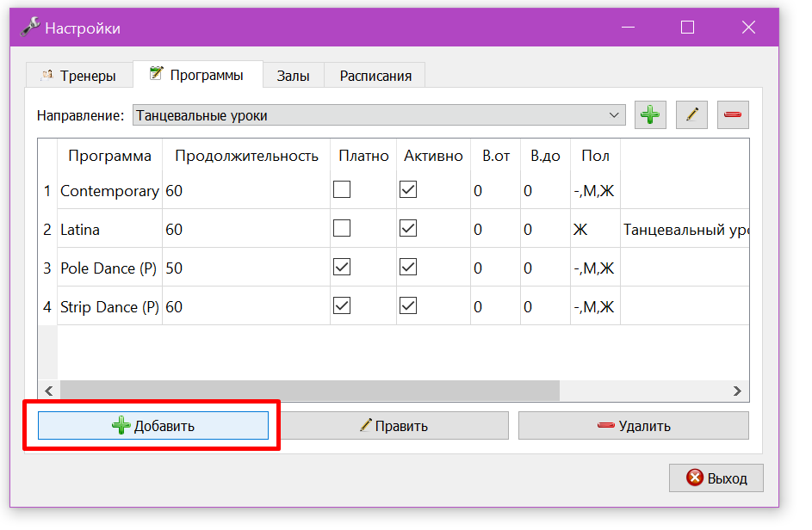Enable Платно checkbox for Contemporary
Screen dimensions: 812x530
342,189
